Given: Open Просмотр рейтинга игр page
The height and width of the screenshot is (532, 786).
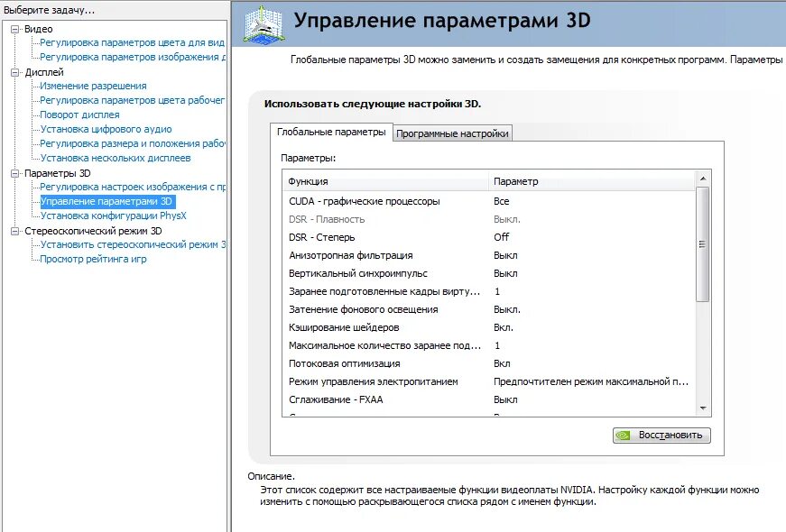Looking at the screenshot, I should pyautogui.click(x=93, y=259).
